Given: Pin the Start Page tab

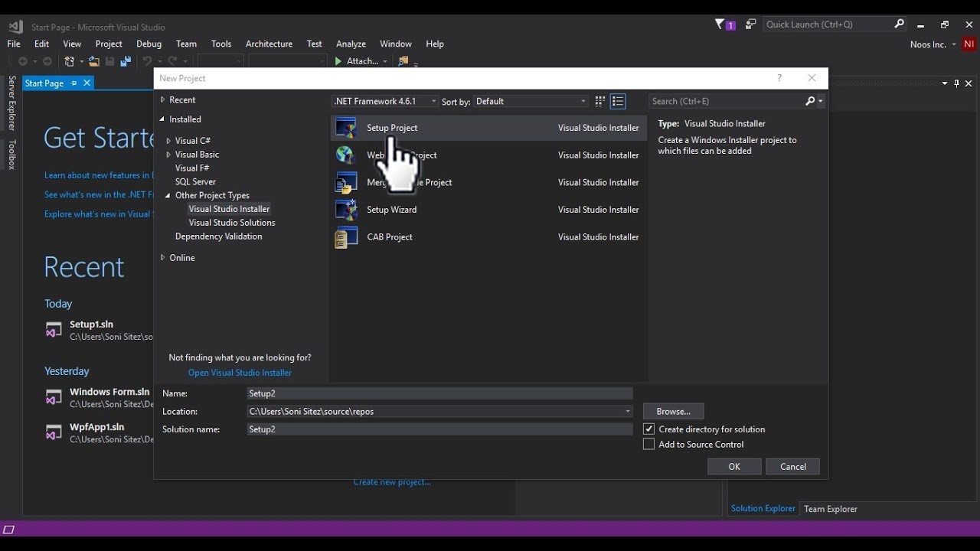Looking at the screenshot, I should [x=73, y=83].
